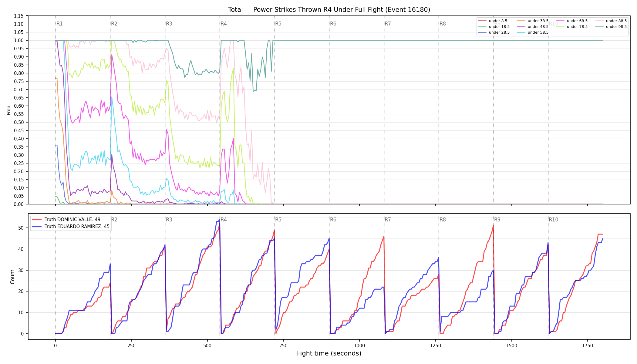The image size is (637, 364).
Task: Click the R6 round label in count chart
Action: 333,220
